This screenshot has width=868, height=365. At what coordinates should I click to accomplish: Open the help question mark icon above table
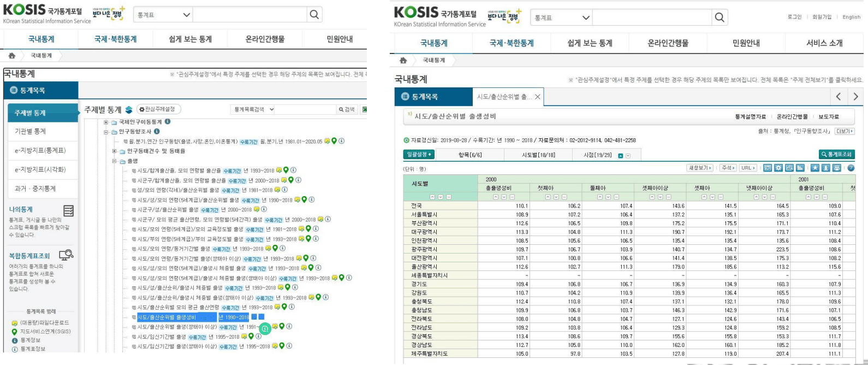851,168
